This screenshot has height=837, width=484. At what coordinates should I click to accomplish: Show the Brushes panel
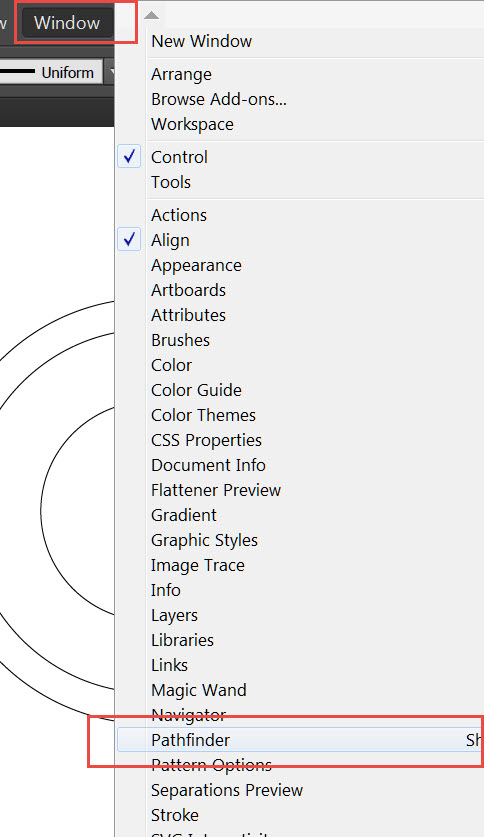coord(180,340)
